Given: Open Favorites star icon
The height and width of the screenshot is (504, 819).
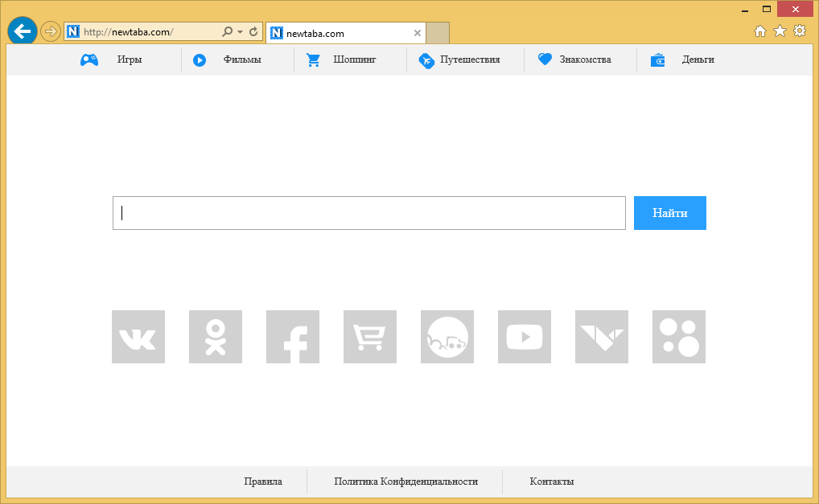Looking at the screenshot, I should click(x=780, y=31).
